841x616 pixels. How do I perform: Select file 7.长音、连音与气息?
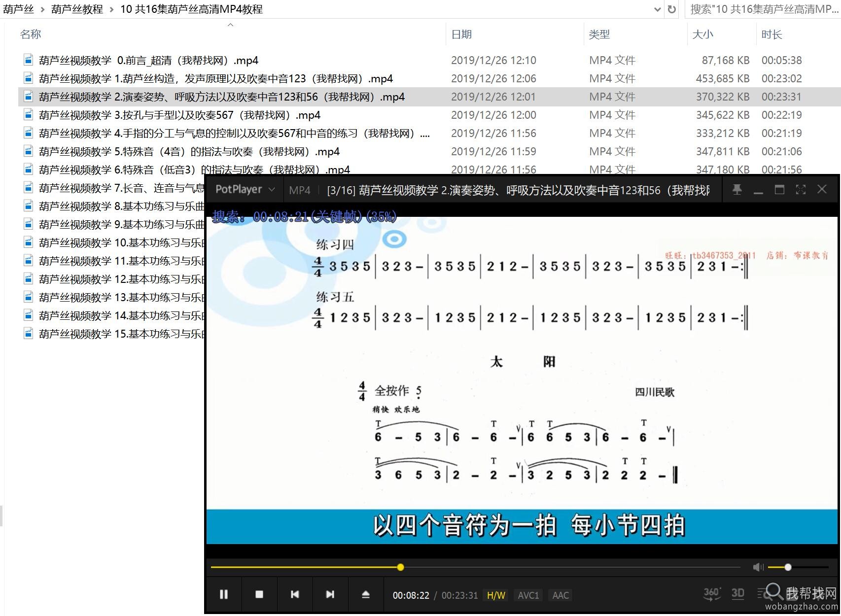pyautogui.click(x=121, y=188)
